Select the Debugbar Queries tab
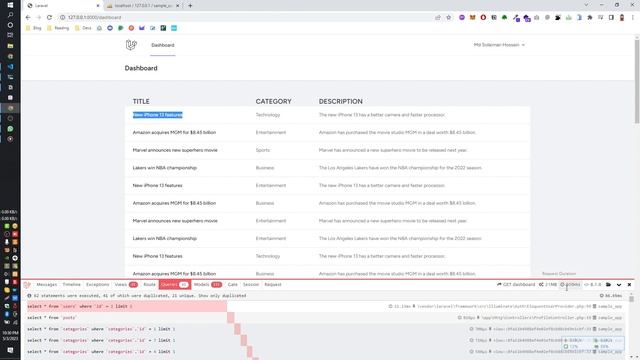Viewport: 640px width, 360px height. point(174,284)
